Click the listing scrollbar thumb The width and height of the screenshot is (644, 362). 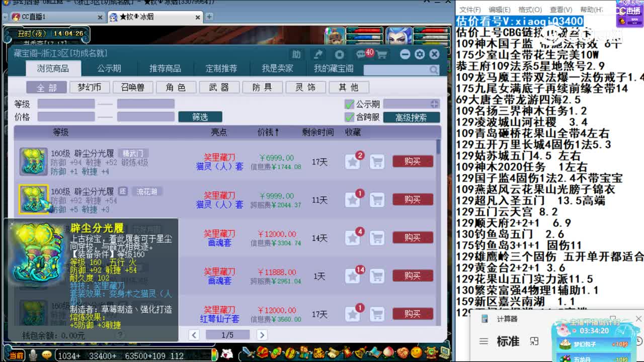(438, 147)
